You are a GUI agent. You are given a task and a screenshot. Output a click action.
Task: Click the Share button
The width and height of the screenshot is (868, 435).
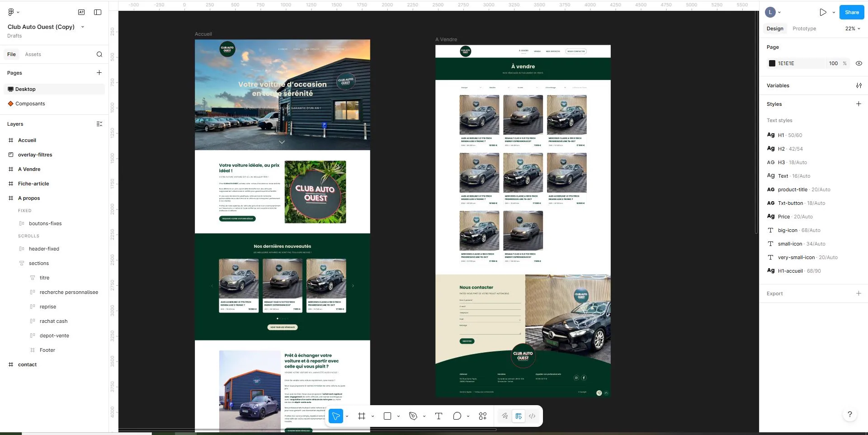pos(851,12)
